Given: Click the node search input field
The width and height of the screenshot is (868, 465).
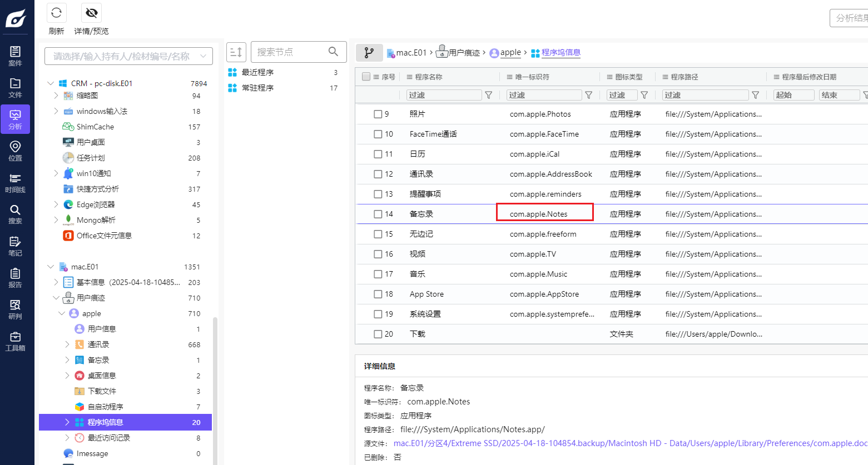Looking at the screenshot, I should coord(290,52).
